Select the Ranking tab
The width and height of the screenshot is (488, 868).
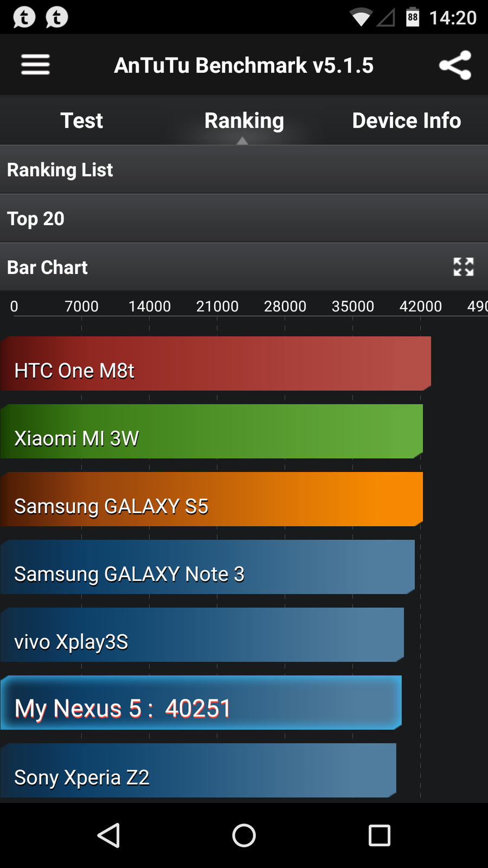[x=244, y=120]
